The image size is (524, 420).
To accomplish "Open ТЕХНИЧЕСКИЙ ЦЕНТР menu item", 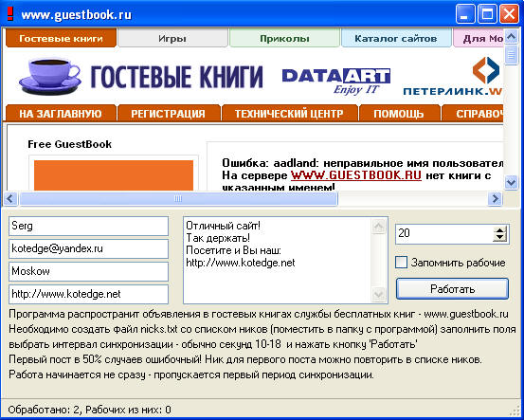I will pos(289,113).
